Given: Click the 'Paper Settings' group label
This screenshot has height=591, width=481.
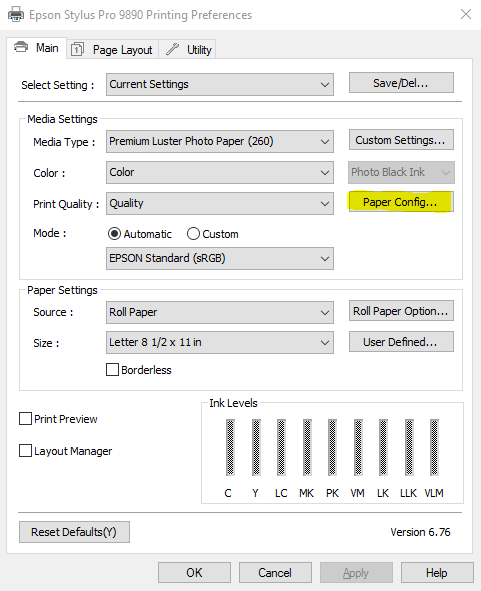Looking at the screenshot, I should tap(62, 290).
